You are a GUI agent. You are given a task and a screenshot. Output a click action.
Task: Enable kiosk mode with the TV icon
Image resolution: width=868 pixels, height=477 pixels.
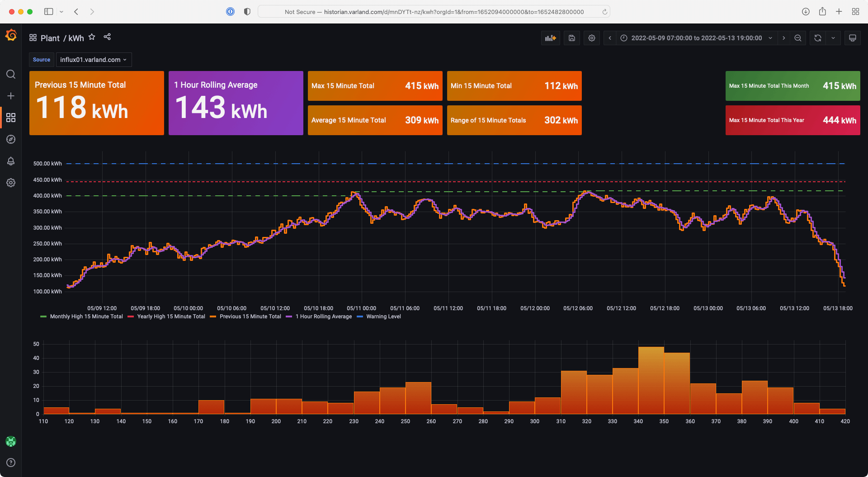point(852,38)
